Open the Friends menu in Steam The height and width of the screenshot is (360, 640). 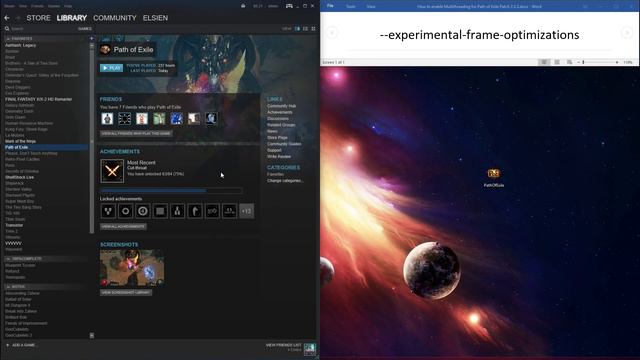(x=38, y=6)
